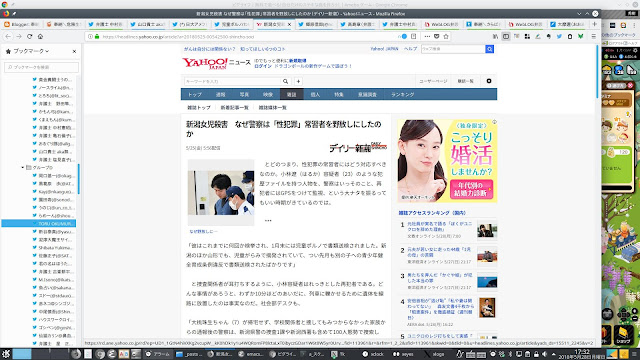Image resolution: width=640 pixels, height=360 pixels.
Task: Open the ハウスワークロイ bookmark entry
Action: pyautogui.click(x=54, y=320)
